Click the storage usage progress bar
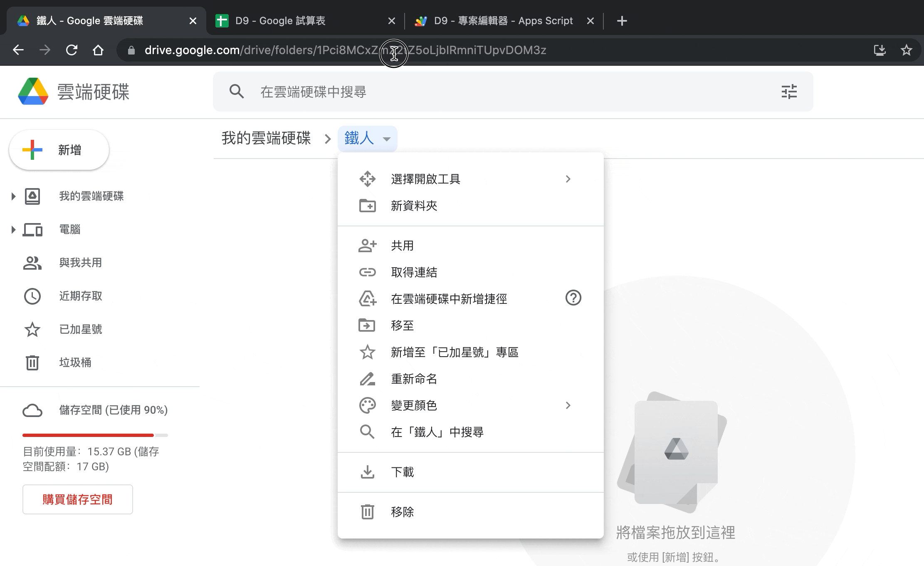Viewport: 924px width, 566px height. point(95,435)
